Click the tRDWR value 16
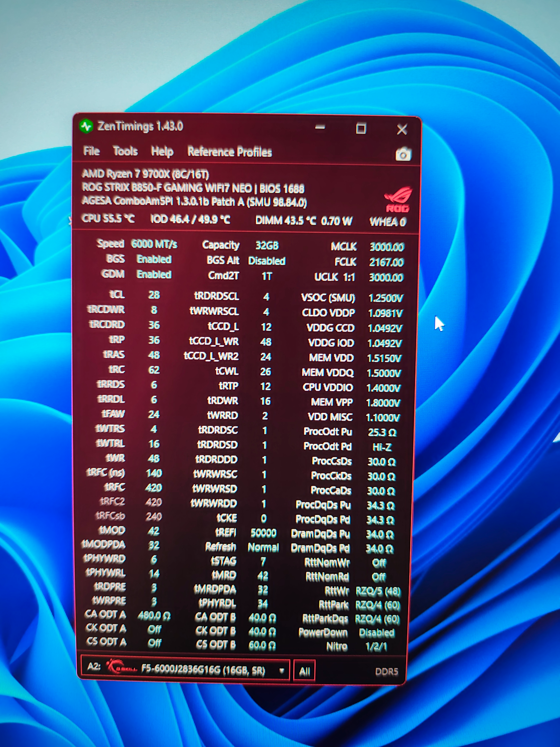The image size is (560, 747). tap(265, 401)
